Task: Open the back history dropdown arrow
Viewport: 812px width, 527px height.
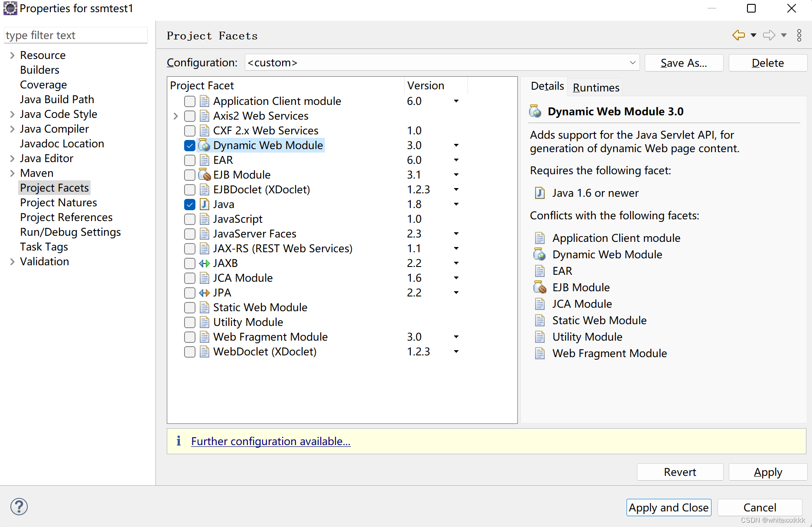Action: point(754,36)
